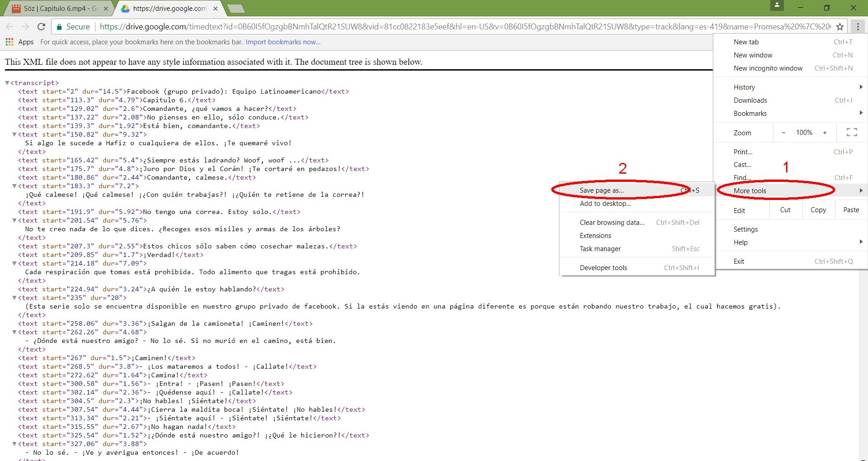The image size is (868, 461).
Task: Open Downloads from the Chrome menu
Action: pyautogui.click(x=791, y=100)
